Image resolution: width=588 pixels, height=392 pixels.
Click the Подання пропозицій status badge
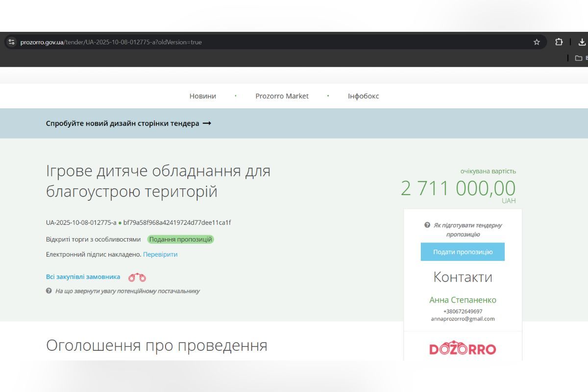tap(180, 240)
